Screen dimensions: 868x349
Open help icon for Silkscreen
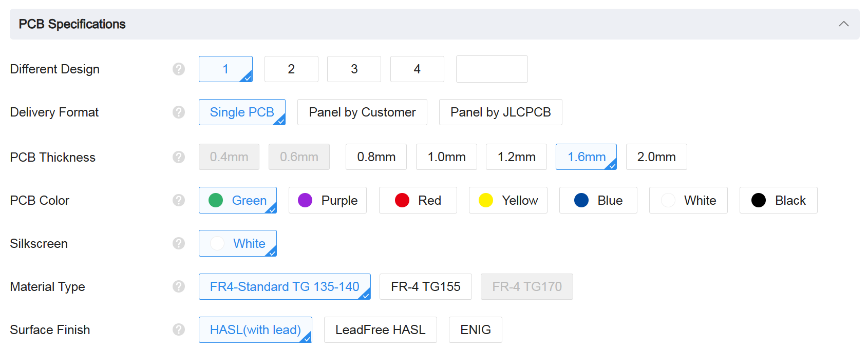[x=179, y=243]
